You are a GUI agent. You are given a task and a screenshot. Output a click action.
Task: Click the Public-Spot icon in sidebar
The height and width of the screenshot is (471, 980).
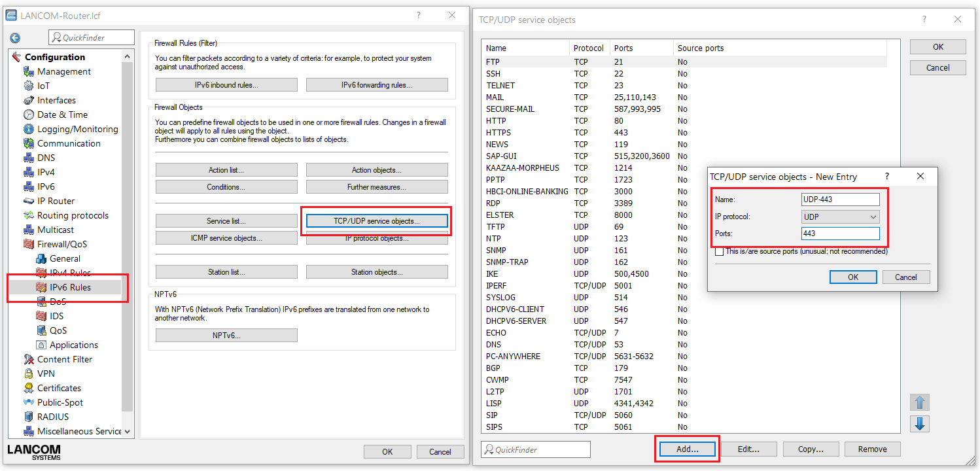click(28, 402)
